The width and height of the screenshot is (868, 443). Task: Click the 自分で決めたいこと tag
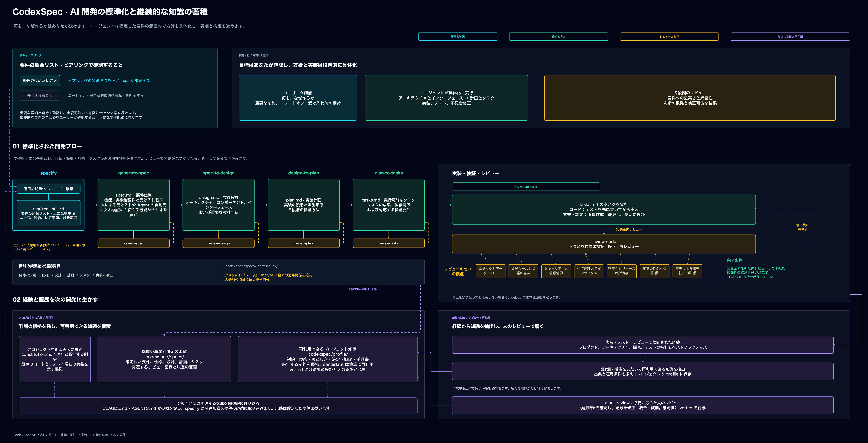pos(40,81)
